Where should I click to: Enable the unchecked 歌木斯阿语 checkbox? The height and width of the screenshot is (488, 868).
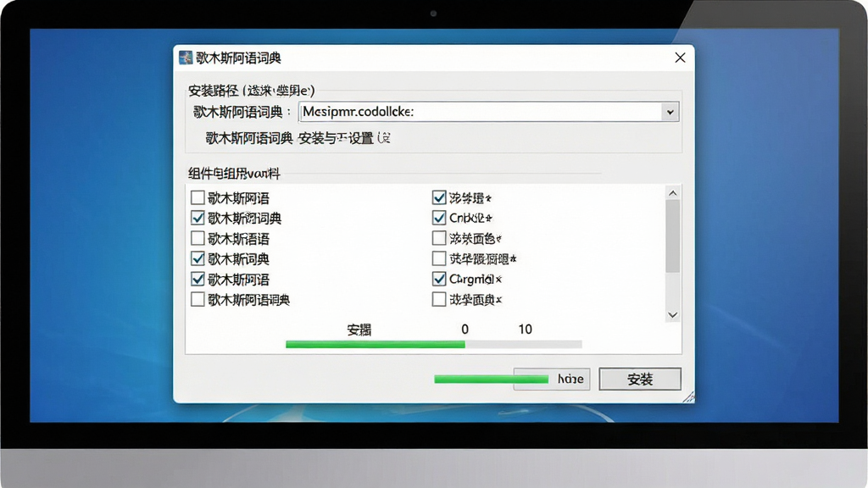pyautogui.click(x=198, y=197)
